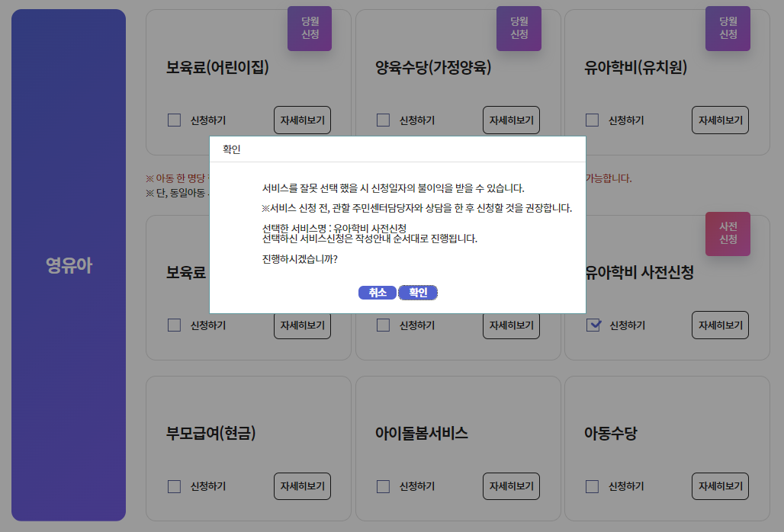The image size is (784, 532).
Task: Open 자세히보기 for 유아학비(유치원)
Action: click(719, 120)
